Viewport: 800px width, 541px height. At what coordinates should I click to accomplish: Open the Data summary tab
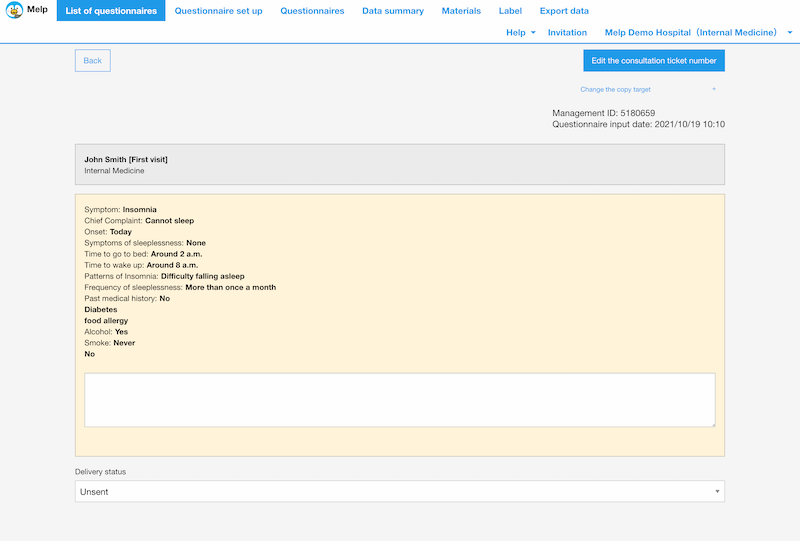[393, 11]
